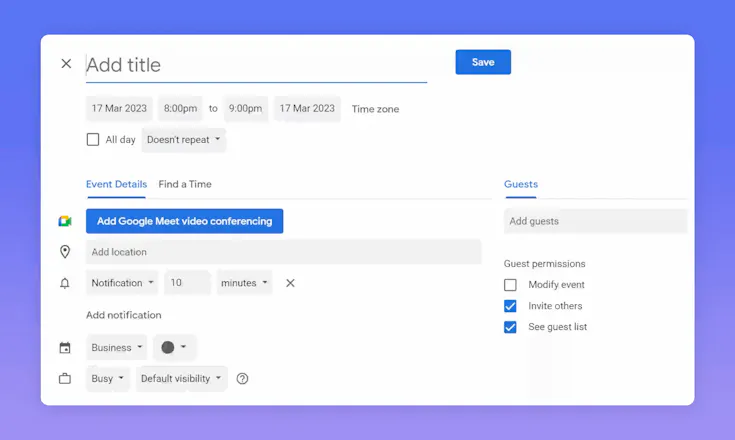The width and height of the screenshot is (735, 440).
Task: Change the 8:00pm start time
Action: 180,109
